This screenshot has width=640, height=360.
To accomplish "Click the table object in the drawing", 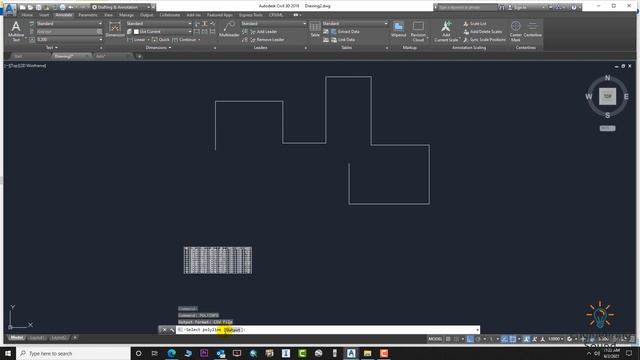I will 218,260.
